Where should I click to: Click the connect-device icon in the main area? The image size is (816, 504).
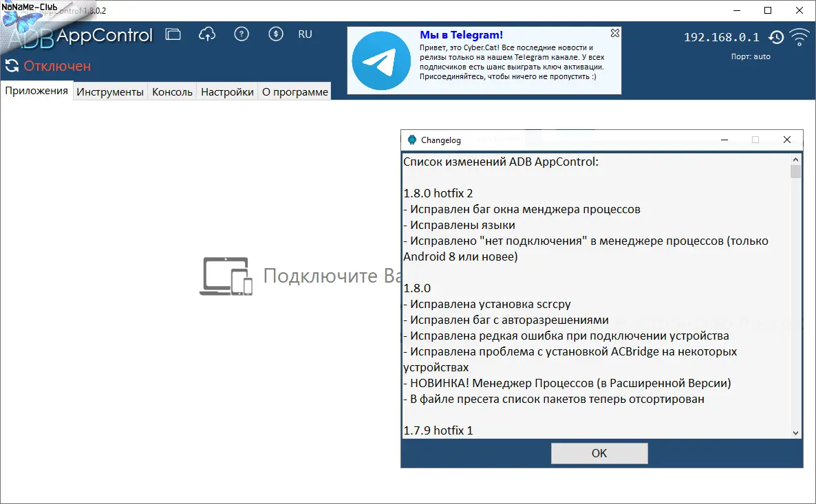[226, 276]
